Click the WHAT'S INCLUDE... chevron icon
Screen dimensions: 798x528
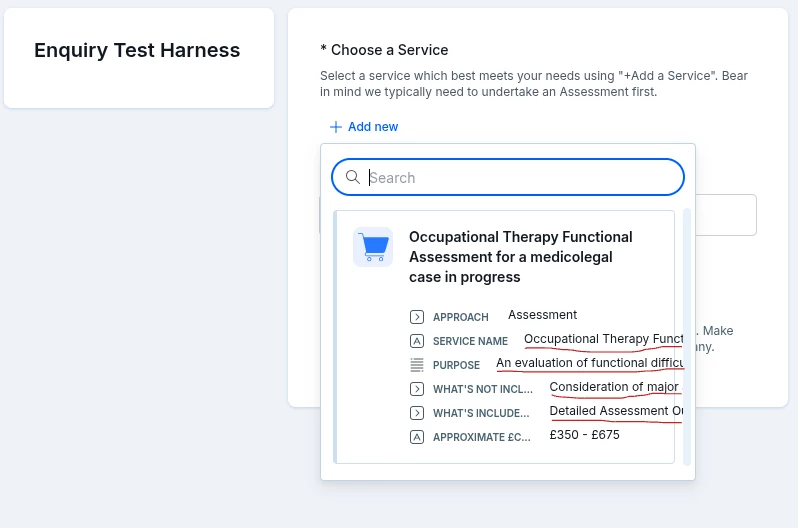(x=417, y=413)
